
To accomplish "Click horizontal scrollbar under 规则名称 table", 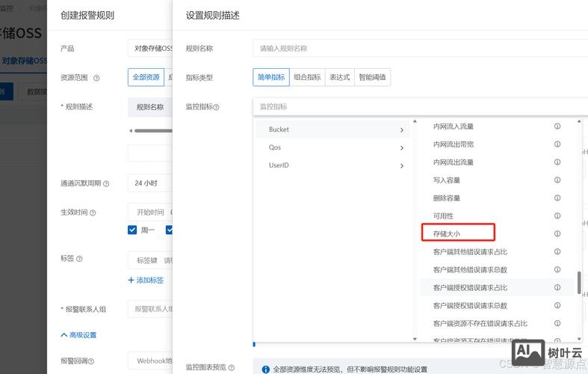I will coord(153,131).
